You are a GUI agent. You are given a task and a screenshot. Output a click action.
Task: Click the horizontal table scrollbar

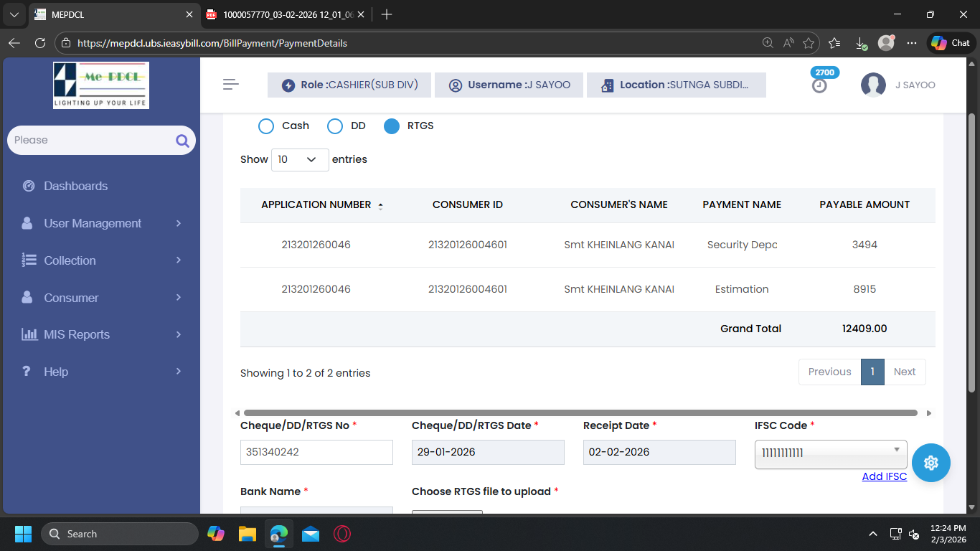pyautogui.click(x=580, y=413)
